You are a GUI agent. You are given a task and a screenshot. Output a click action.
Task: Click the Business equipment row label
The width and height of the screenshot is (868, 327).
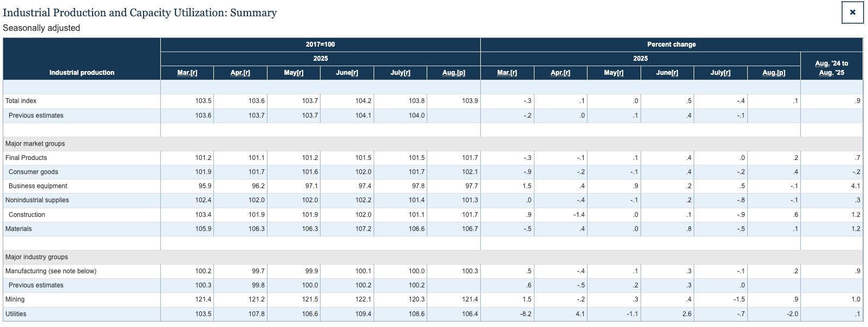[38, 186]
